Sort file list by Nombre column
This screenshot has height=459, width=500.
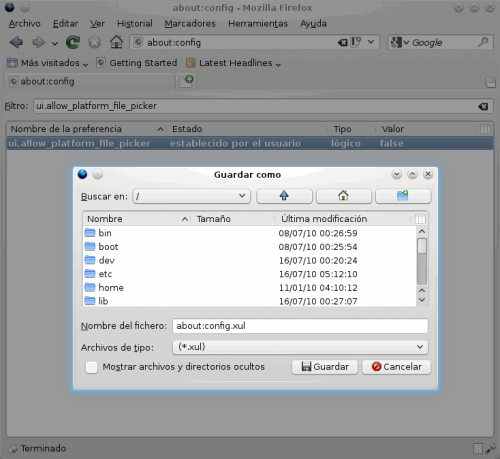137,219
